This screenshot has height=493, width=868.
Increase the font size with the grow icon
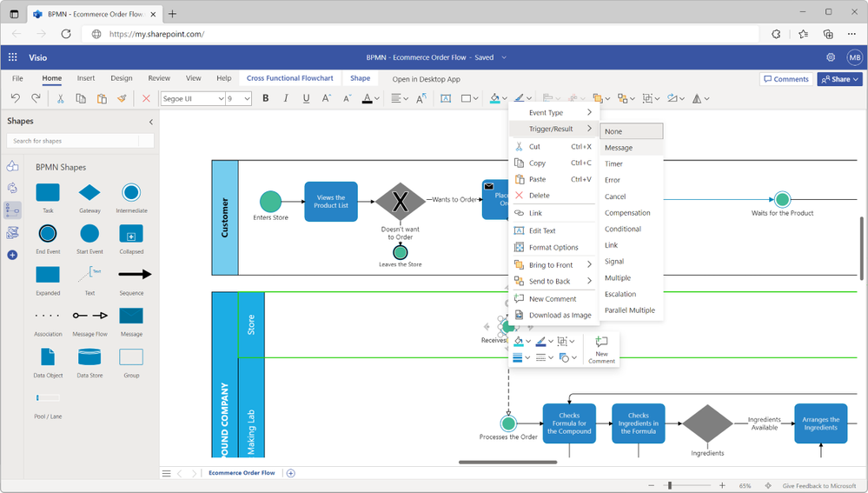pos(327,98)
